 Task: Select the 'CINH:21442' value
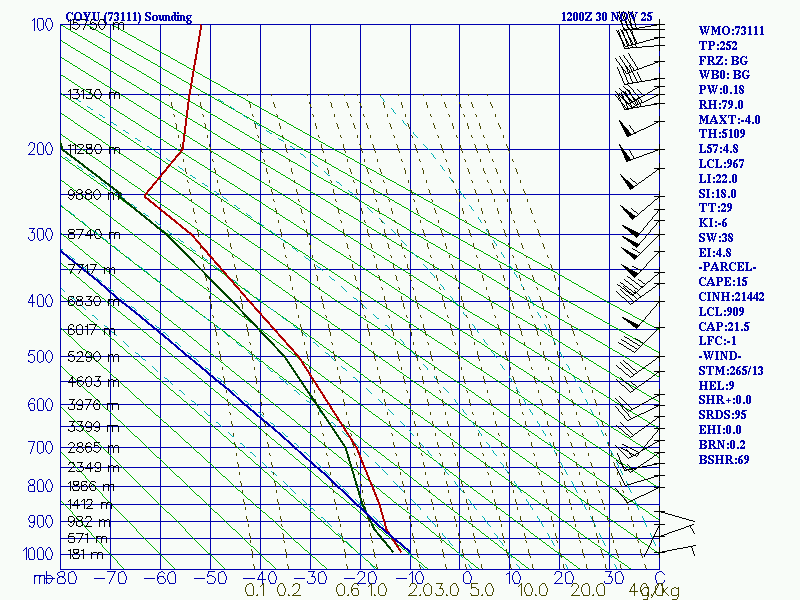(x=731, y=297)
